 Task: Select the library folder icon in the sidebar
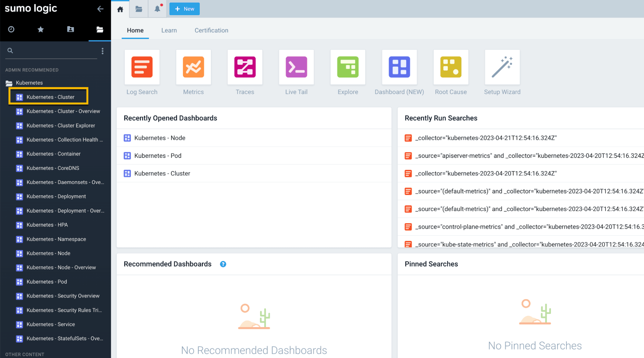coord(100,29)
